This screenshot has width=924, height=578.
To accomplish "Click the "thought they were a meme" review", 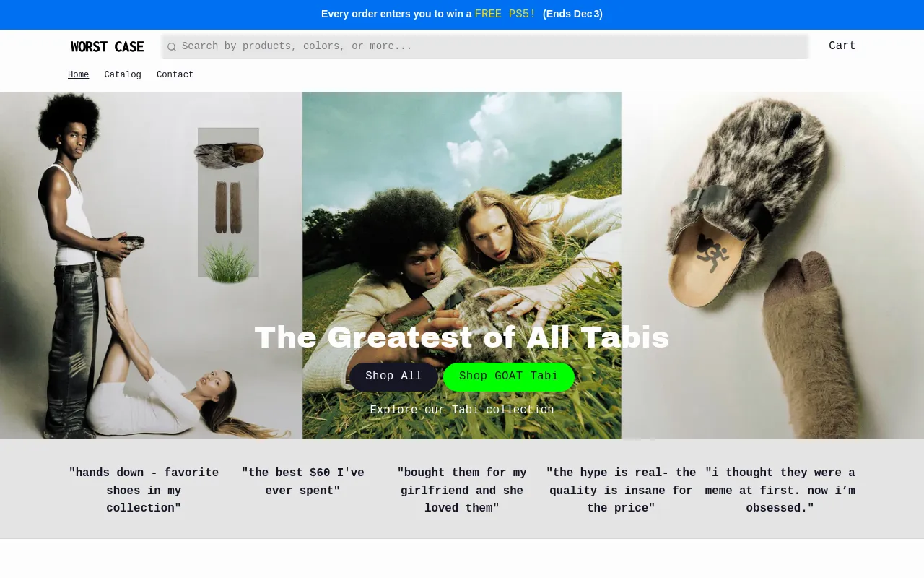I will (x=780, y=491).
